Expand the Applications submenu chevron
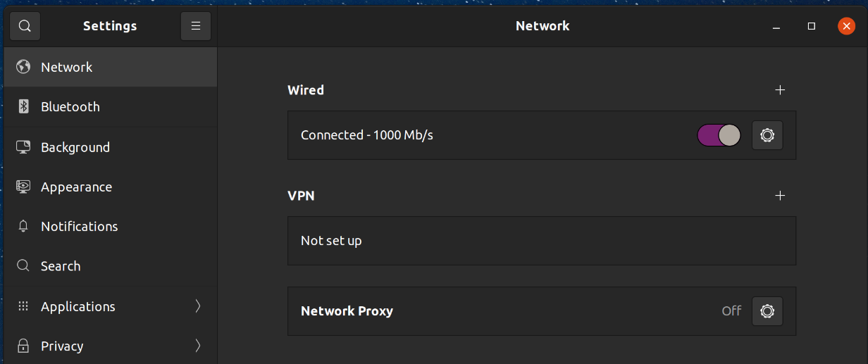 198,306
